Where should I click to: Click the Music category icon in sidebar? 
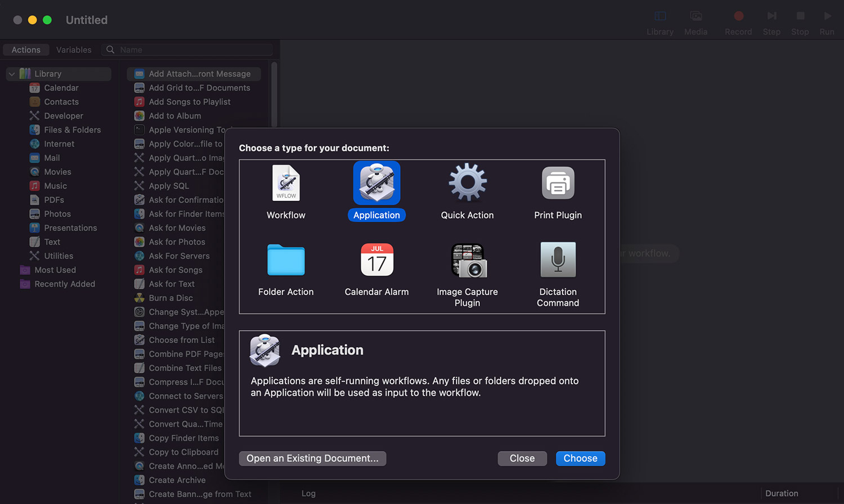tap(34, 186)
